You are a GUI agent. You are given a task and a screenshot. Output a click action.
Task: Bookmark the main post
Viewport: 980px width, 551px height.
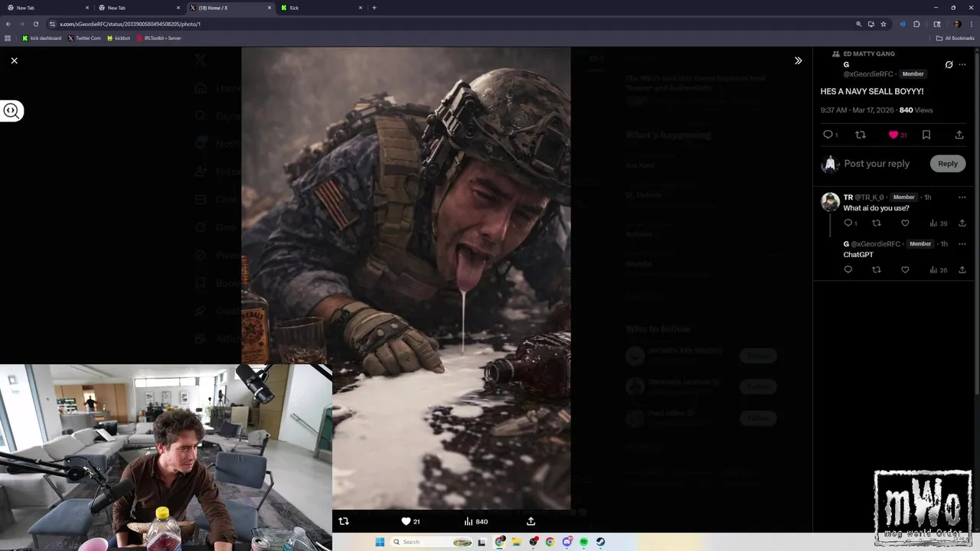click(926, 135)
